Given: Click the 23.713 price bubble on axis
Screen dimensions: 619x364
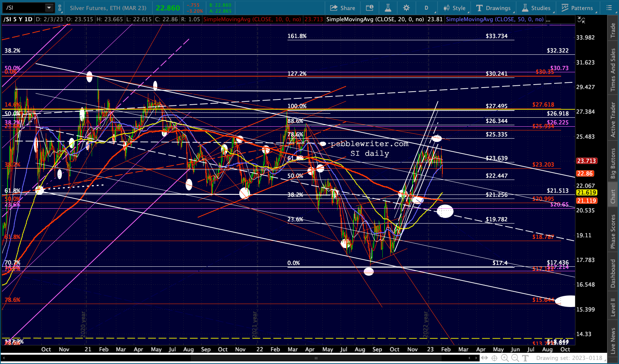Looking at the screenshot, I should 587,161.
